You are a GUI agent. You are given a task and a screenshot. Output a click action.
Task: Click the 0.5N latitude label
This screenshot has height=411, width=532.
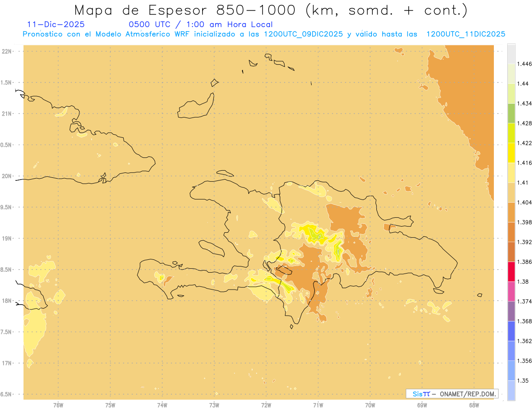click(6, 145)
